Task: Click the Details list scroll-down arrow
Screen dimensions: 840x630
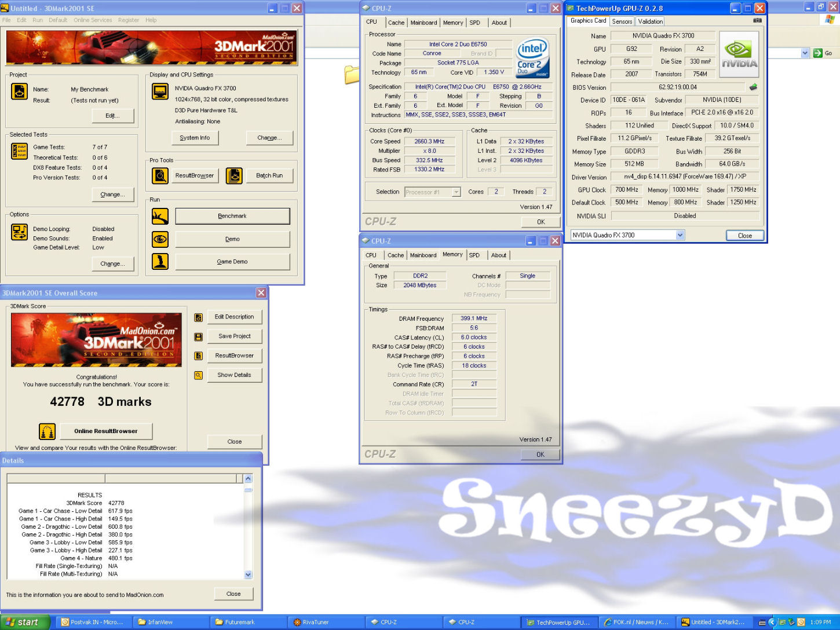Action: [248, 575]
